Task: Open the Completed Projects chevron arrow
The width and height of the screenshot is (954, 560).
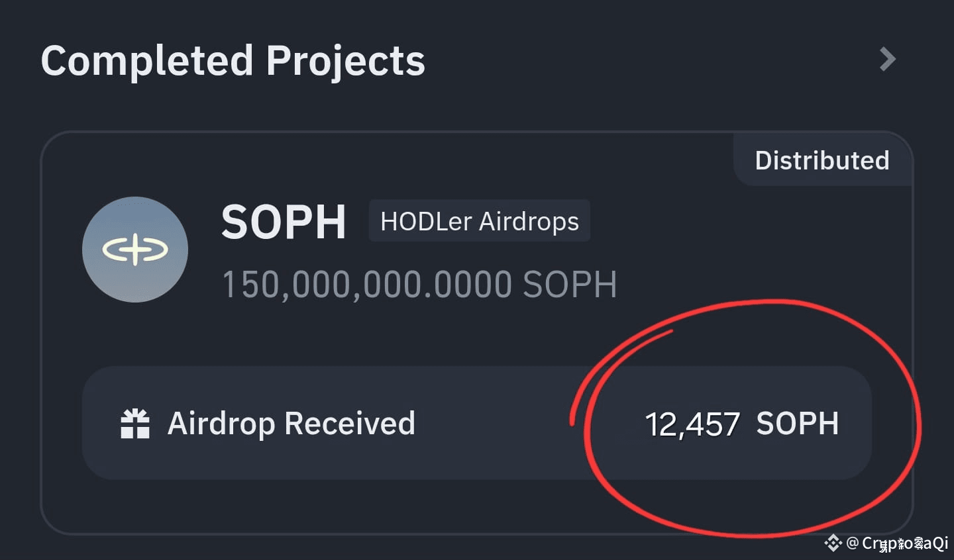Action: 887,59
